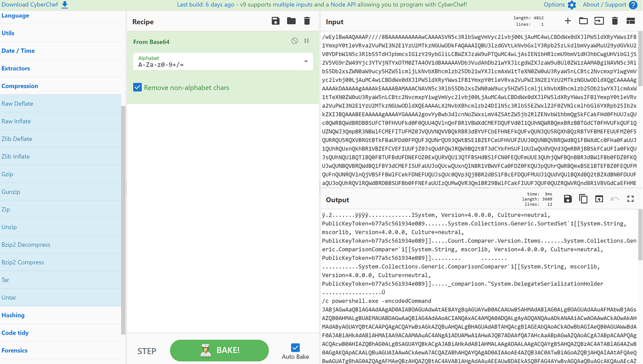
Task: Select the Bzip2 Decompress operation
Action: tap(61, 245)
